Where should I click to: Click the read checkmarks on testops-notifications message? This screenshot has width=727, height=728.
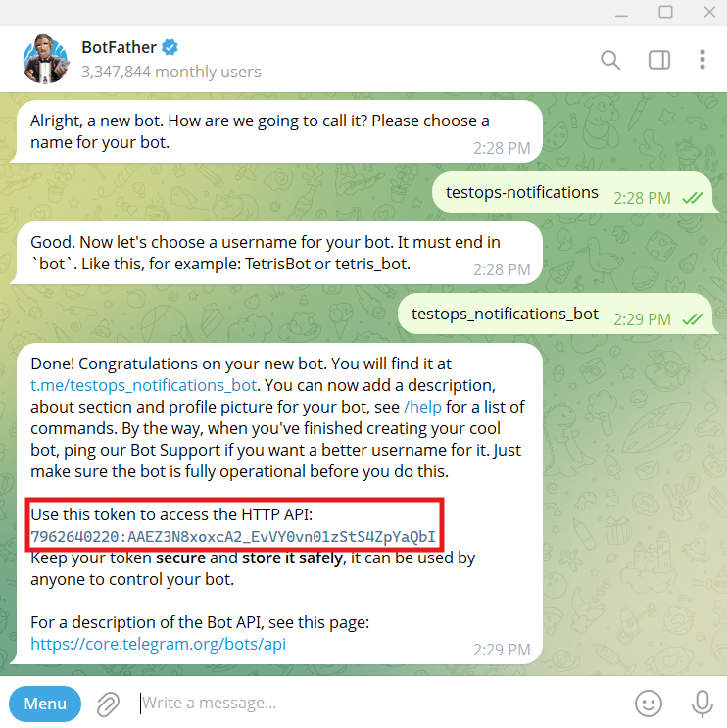(x=692, y=198)
